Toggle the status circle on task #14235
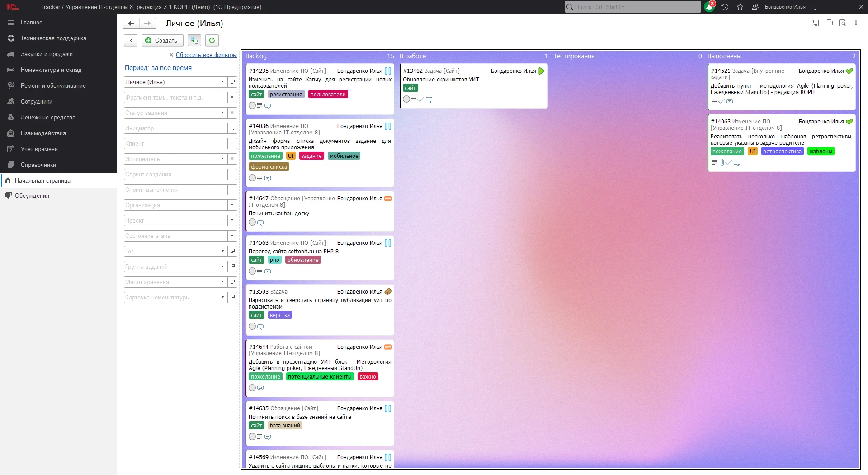The height and width of the screenshot is (475, 868). pos(252,105)
